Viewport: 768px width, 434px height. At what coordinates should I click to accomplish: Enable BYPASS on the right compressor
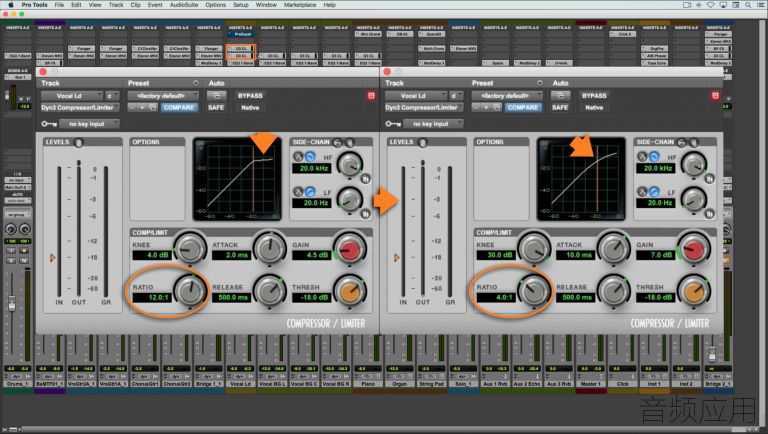pos(594,96)
